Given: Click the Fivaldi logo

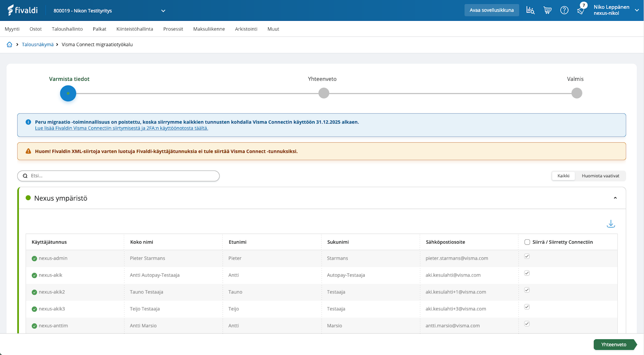Looking at the screenshot, I should click(23, 10).
